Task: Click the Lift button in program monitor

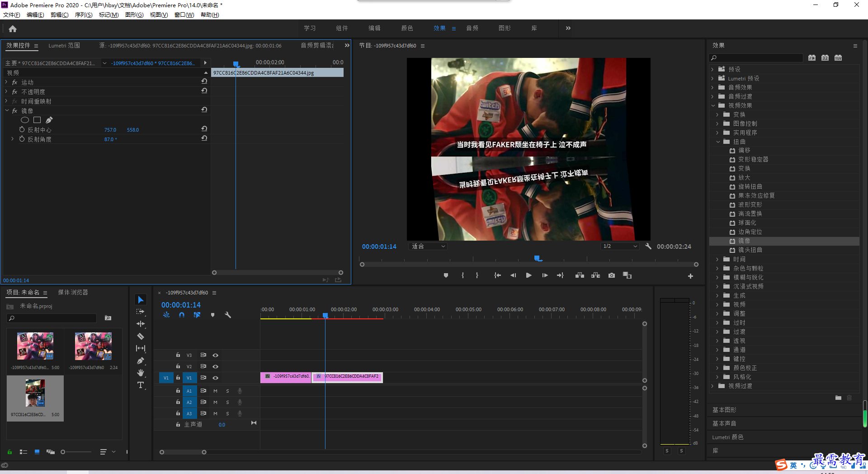Action: click(580, 275)
